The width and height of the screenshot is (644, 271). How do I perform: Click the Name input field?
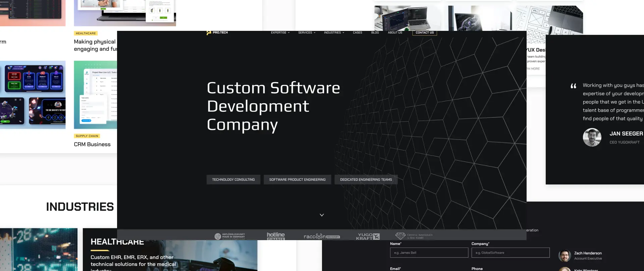[429, 253]
